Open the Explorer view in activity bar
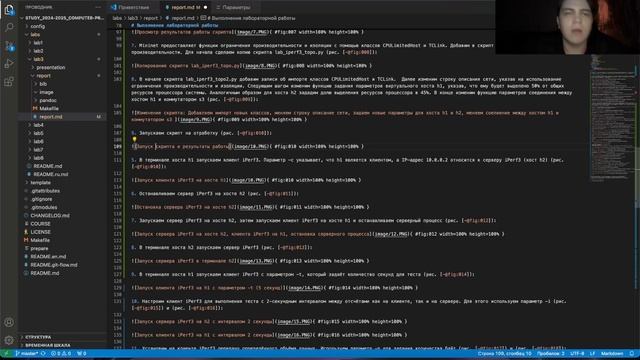 (9, 9)
